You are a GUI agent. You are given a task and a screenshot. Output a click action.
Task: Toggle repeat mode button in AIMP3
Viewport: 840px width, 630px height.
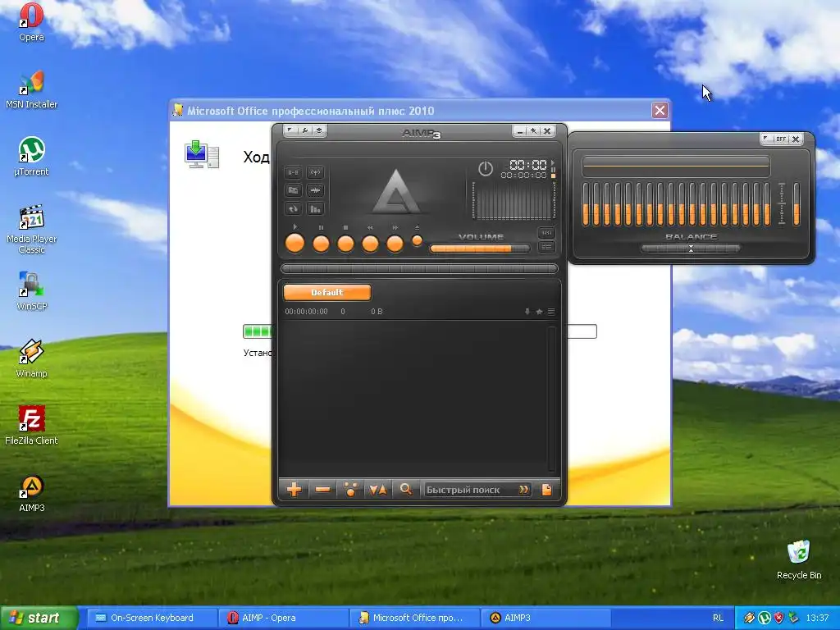pos(294,208)
